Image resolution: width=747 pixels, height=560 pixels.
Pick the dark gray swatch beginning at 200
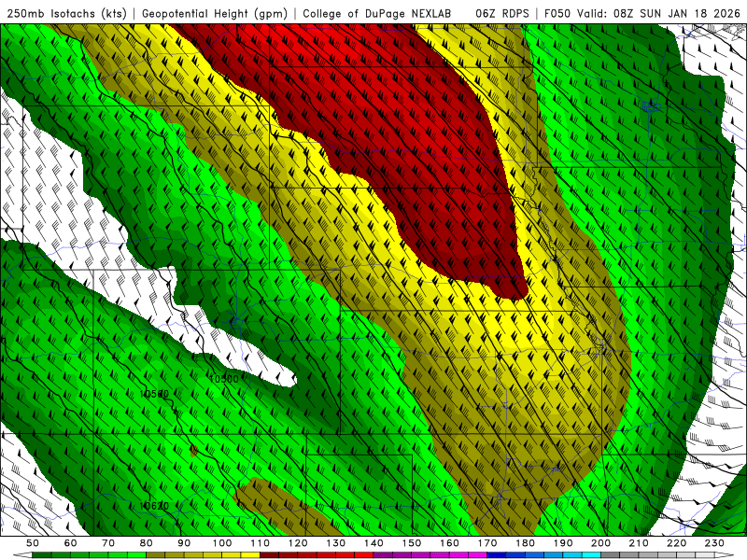(x=611, y=555)
